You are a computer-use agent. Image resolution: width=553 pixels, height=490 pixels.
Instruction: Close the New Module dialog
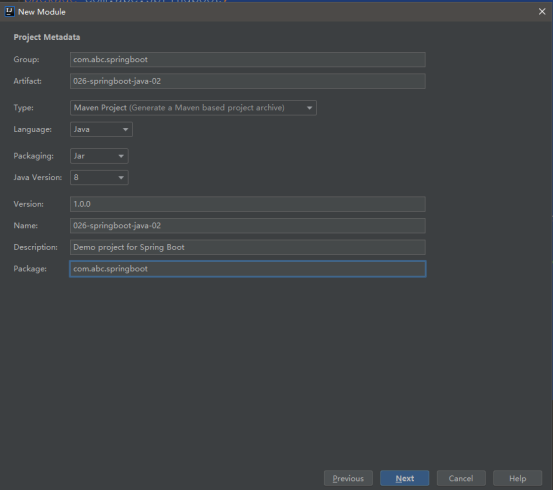(x=542, y=12)
